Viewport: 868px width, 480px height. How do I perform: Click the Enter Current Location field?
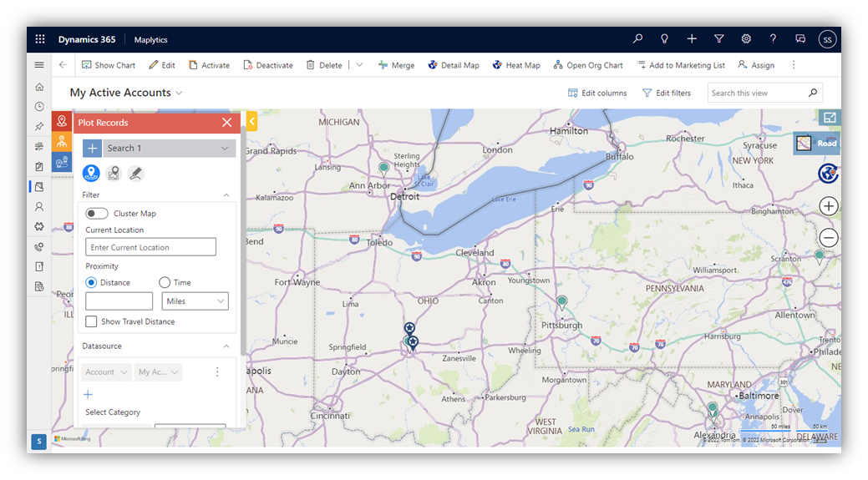tap(150, 247)
